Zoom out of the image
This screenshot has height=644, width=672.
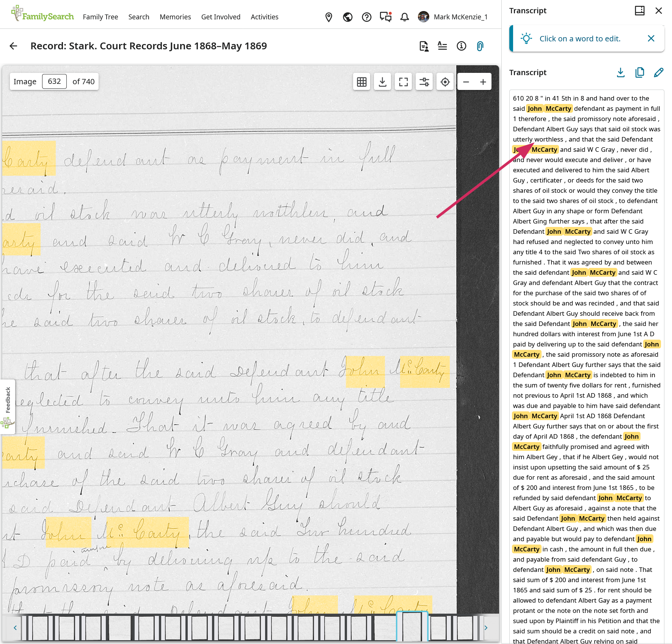pyautogui.click(x=466, y=82)
